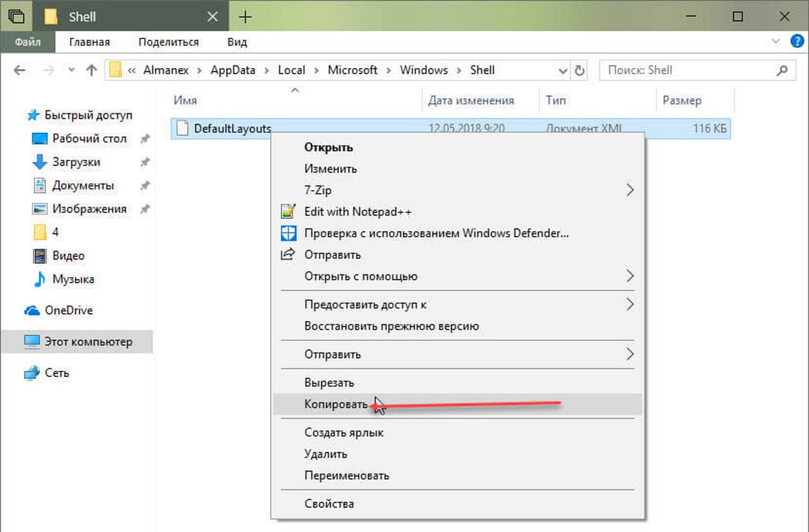Choose Проверка с использованием Windows Defender
This screenshot has width=809, height=532.
(458, 233)
